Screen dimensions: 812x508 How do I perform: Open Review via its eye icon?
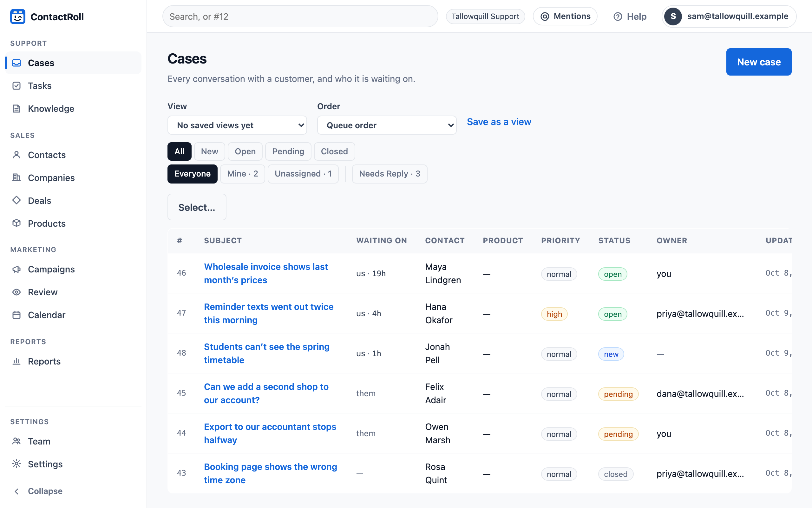(x=16, y=292)
